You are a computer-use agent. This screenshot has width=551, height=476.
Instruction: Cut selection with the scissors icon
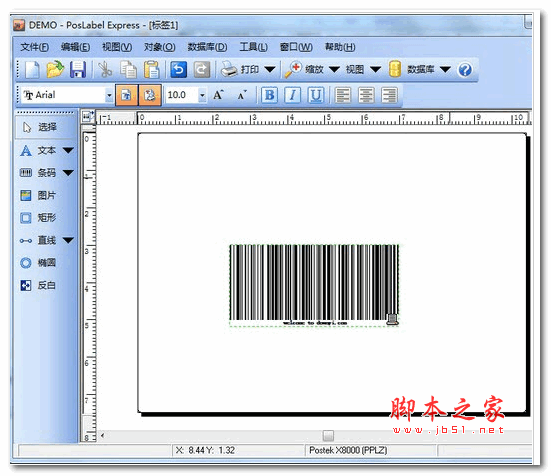click(104, 70)
